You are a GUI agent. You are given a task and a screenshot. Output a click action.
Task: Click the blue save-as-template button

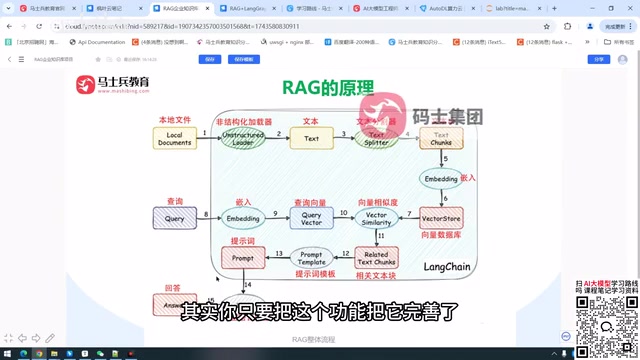click(x=244, y=59)
